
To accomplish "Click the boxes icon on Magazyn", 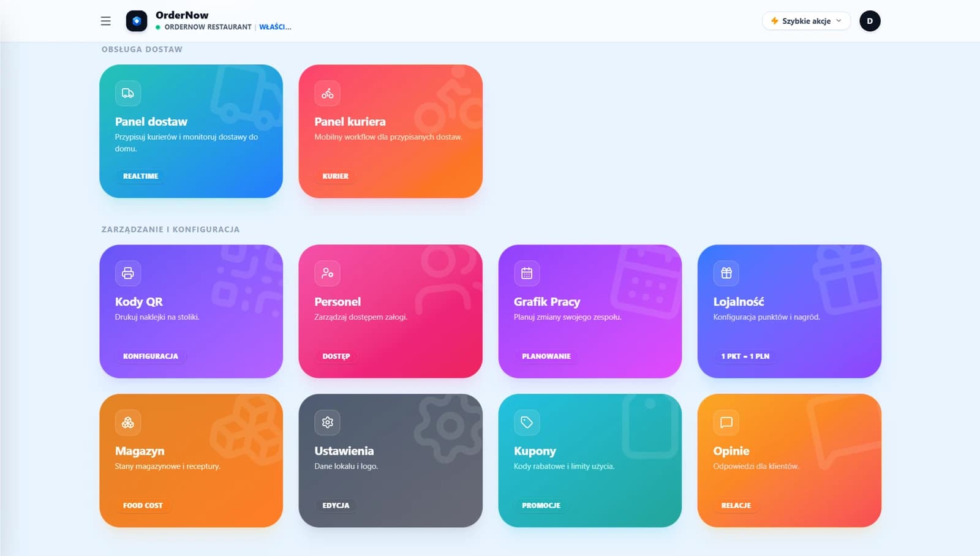I will pos(128,423).
